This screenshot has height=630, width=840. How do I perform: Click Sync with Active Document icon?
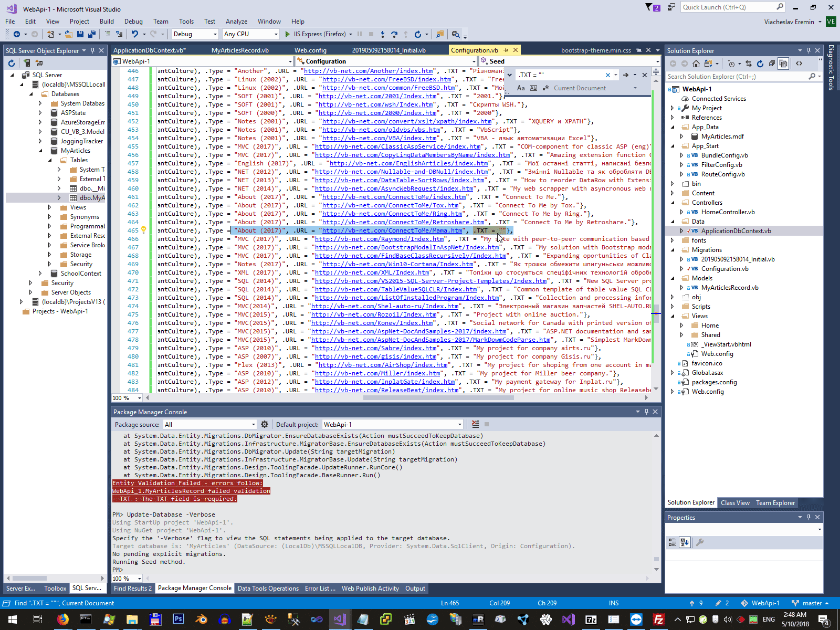[x=749, y=64]
